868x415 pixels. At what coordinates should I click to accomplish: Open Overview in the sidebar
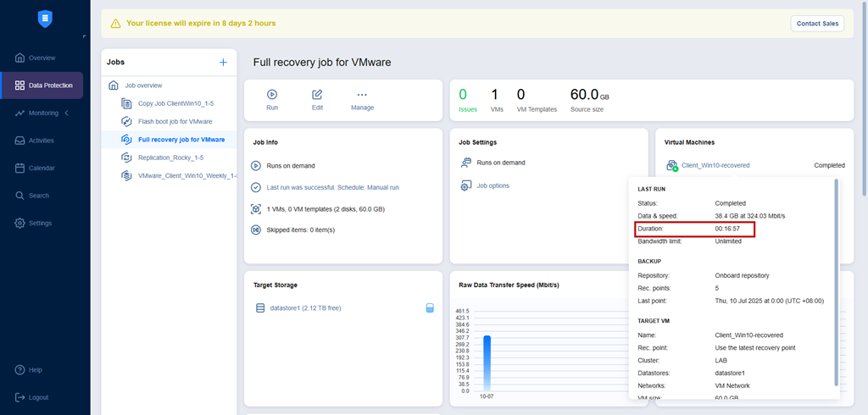click(42, 58)
